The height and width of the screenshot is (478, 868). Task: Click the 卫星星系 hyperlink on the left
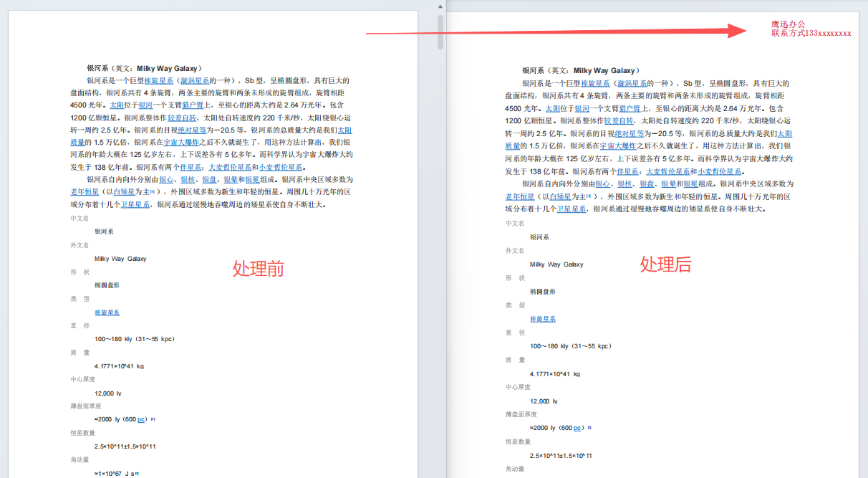click(x=137, y=204)
